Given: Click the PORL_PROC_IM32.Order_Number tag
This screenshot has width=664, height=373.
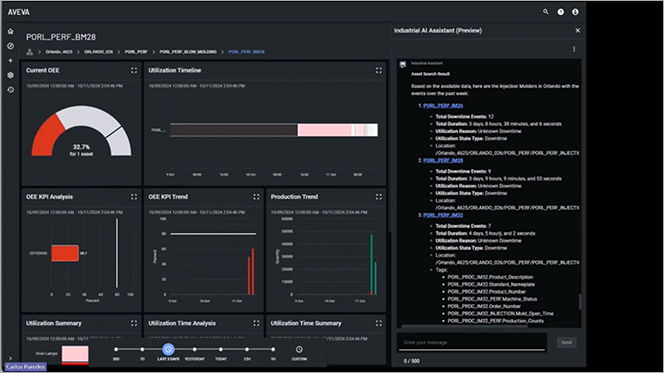Looking at the screenshot, I should 484,306.
